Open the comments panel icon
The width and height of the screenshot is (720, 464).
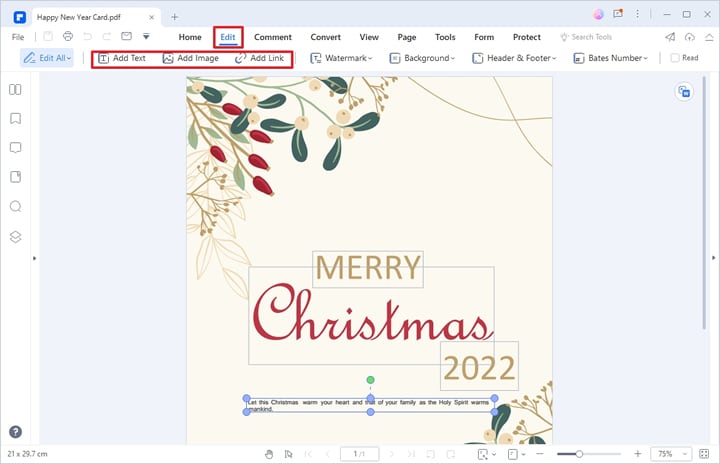(x=15, y=148)
